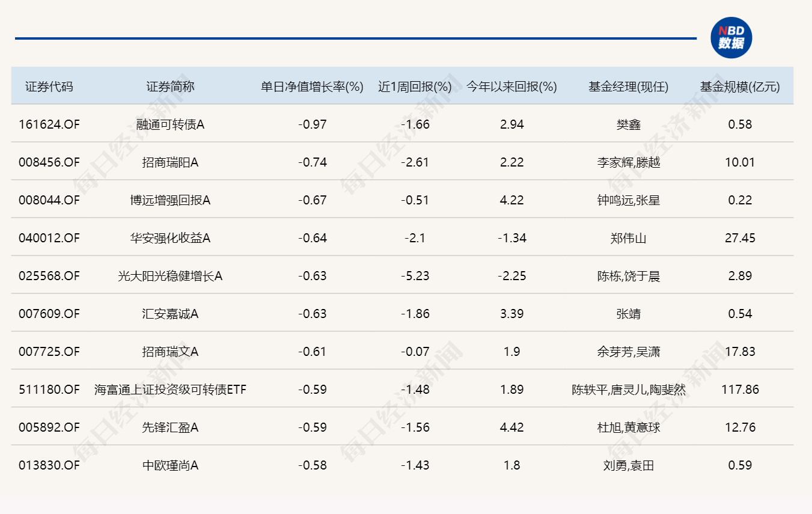The image size is (812, 514).
Task: Select fund name 光大阳光稳健增长A
Action: tap(171, 276)
